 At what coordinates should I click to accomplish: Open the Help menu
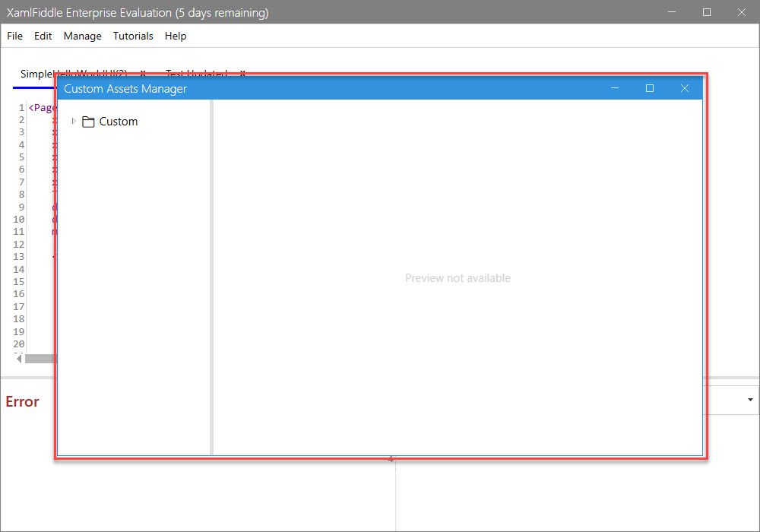click(176, 36)
